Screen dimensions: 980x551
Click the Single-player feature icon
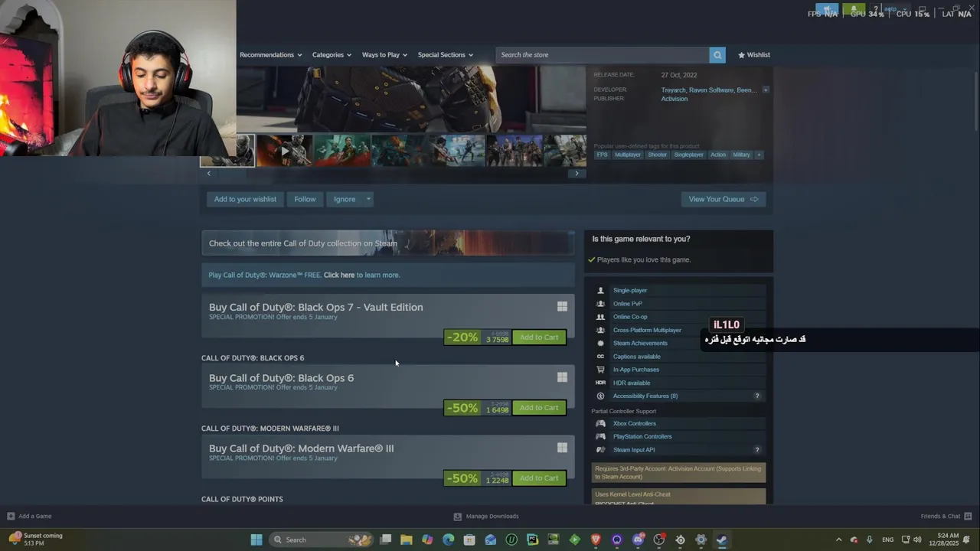click(600, 291)
